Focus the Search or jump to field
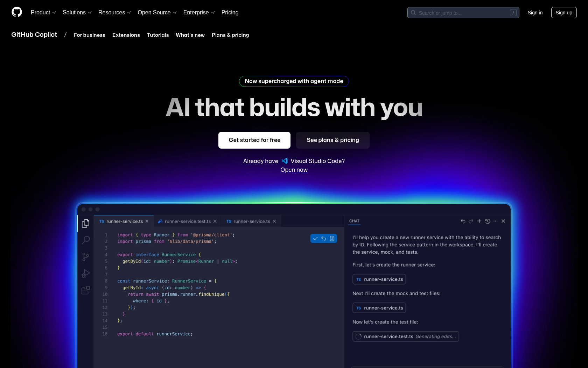Viewport: 588px width, 368px height. point(463,13)
